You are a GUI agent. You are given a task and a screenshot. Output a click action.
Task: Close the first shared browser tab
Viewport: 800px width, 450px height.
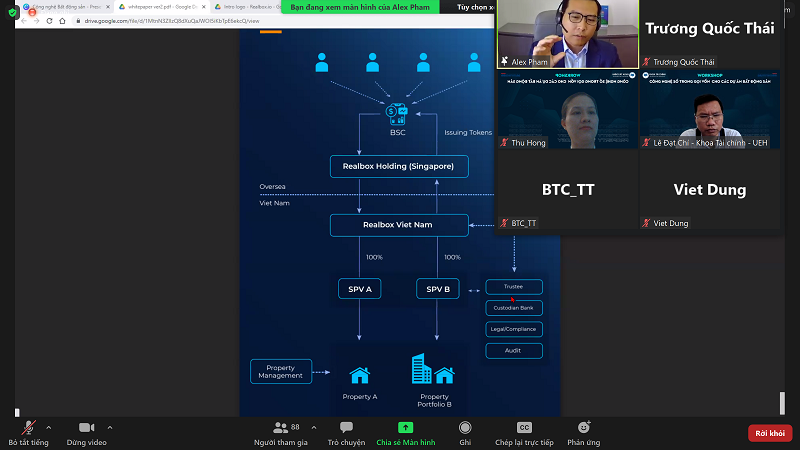[x=108, y=7]
